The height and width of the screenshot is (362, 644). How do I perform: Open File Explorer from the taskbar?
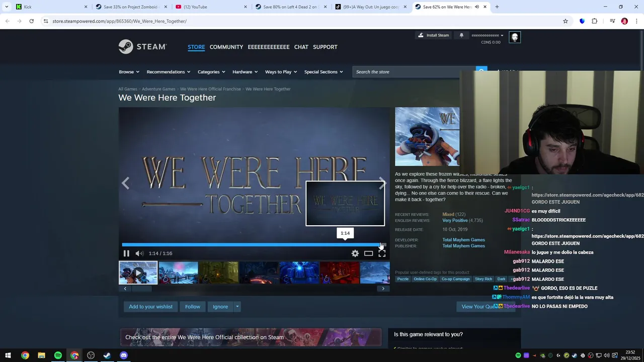coord(41,355)
